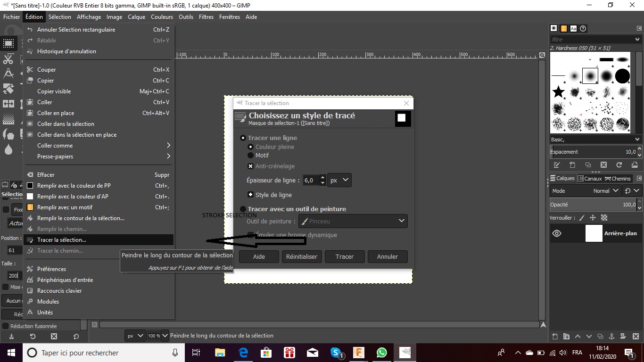Hide the Arrière-plan layer via eye icon
This screenshot has height=362, width=644.
[x=557, y=233]
